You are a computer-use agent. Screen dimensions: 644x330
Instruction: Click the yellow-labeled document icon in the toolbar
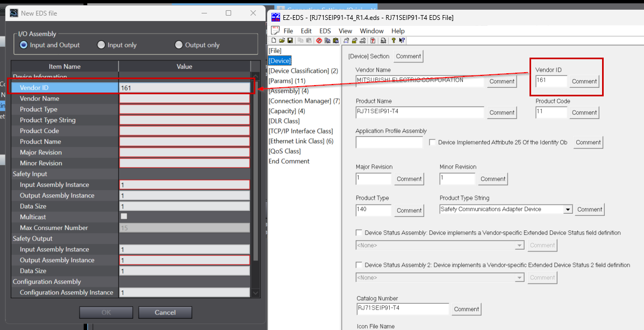[354, 40]
